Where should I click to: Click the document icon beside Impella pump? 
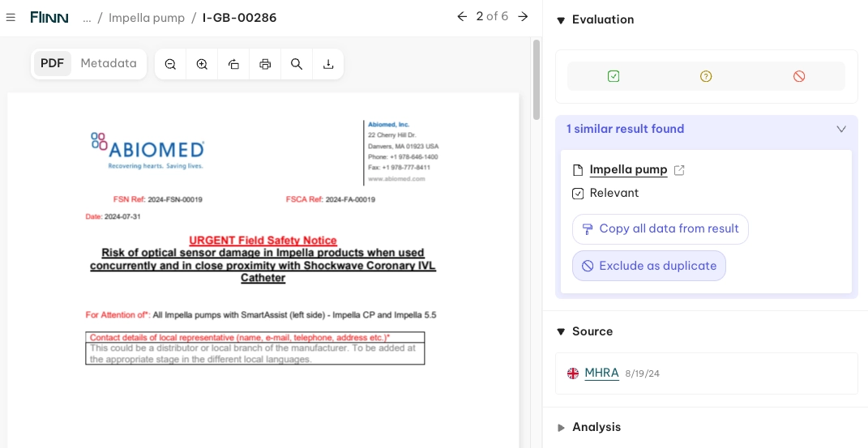578,170
